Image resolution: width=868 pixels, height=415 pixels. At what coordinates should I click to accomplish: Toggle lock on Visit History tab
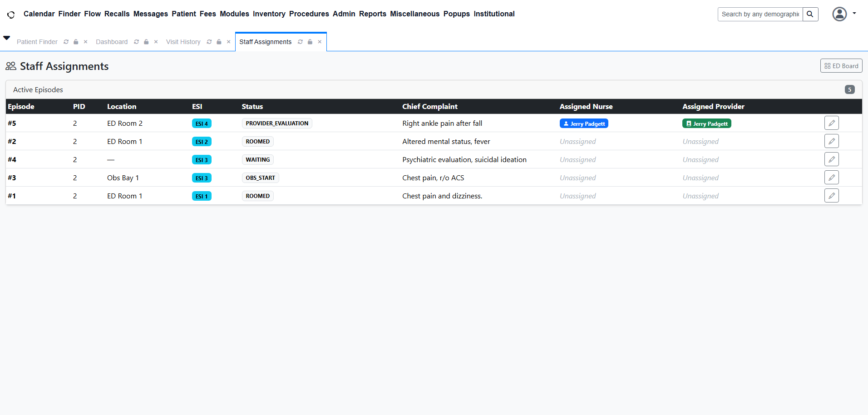point(219,42)
